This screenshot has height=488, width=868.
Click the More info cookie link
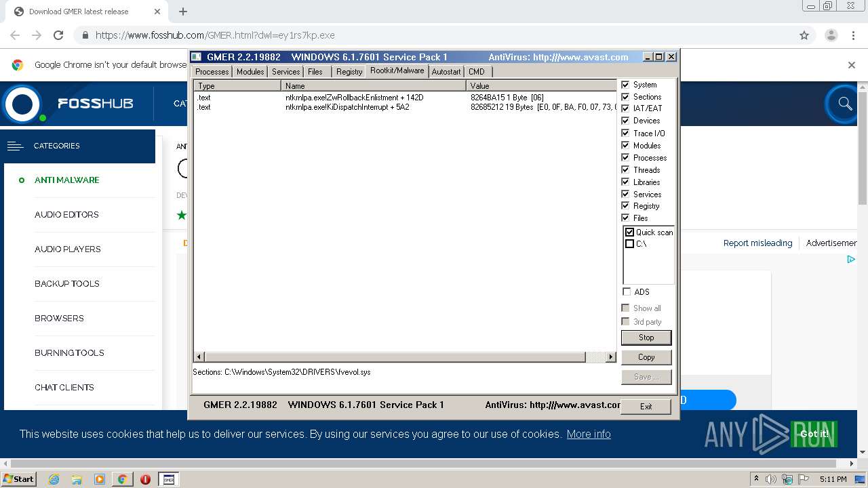pos(589,434)
